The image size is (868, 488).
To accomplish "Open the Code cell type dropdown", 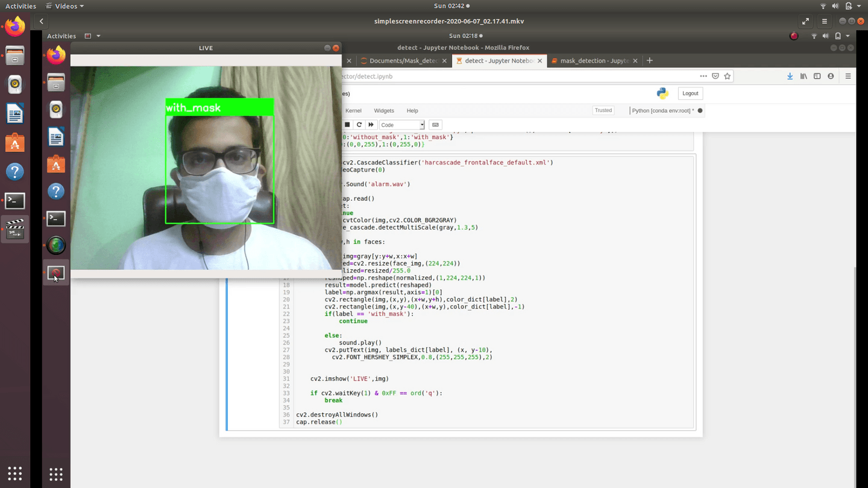I will (x=402, y=125).
